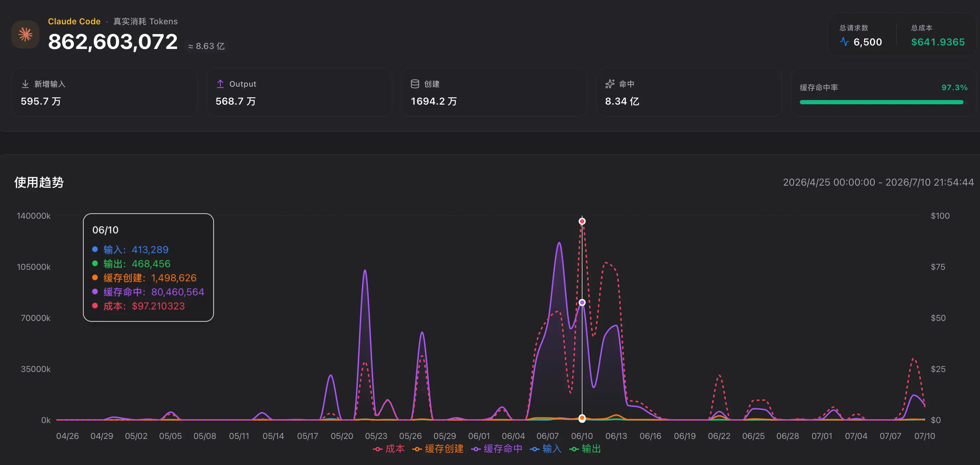Image resolution: width=980 pixels, height=465 pixels.
Task: Toggle the 输出 series in the legend
Action: [585, 449]
